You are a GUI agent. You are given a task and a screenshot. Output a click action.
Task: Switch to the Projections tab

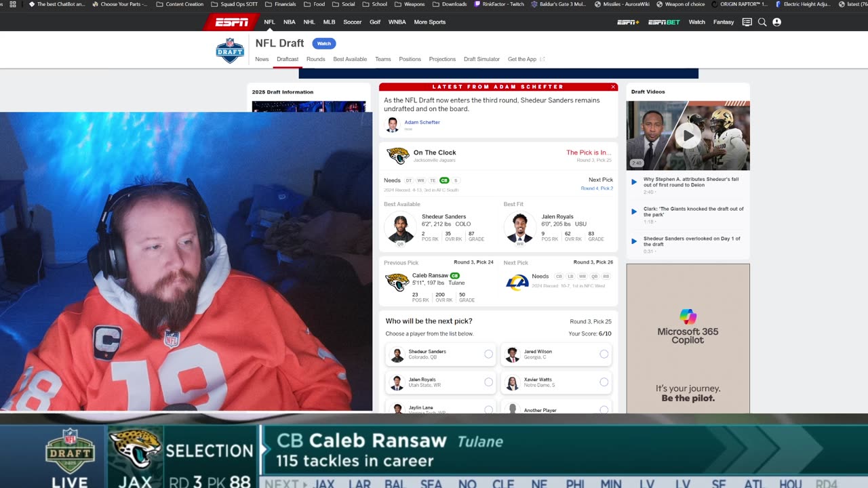(x=442, y=59)
